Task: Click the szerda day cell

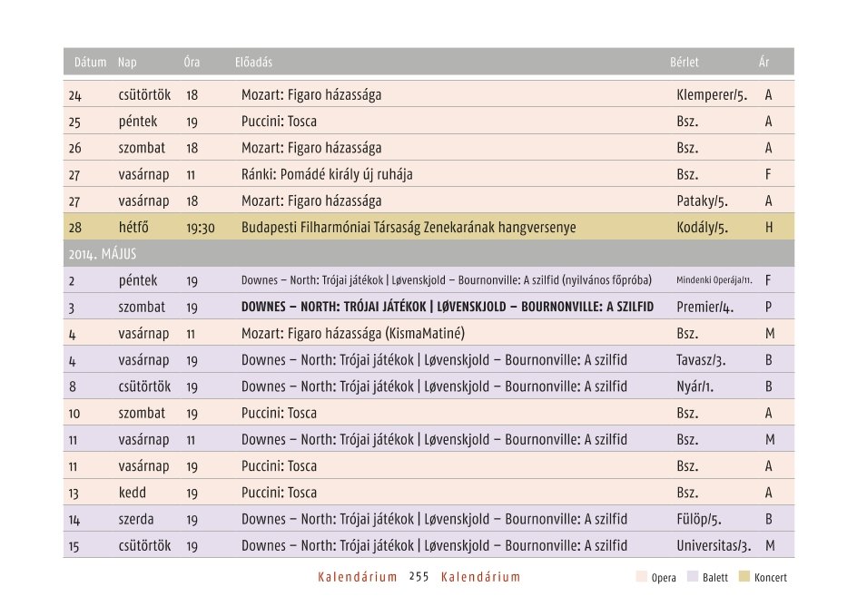Action: (x=136, y=519)
